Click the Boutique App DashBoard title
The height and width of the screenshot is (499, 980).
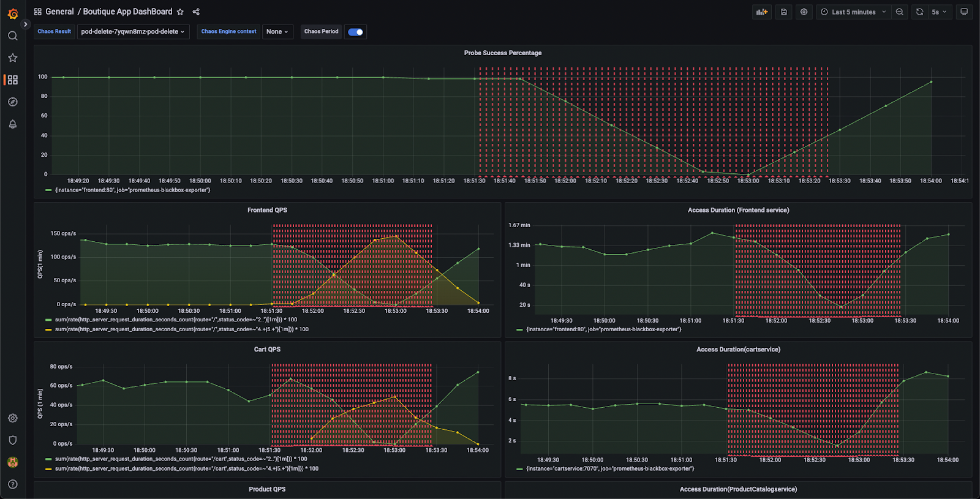click(x=127, y=12)
